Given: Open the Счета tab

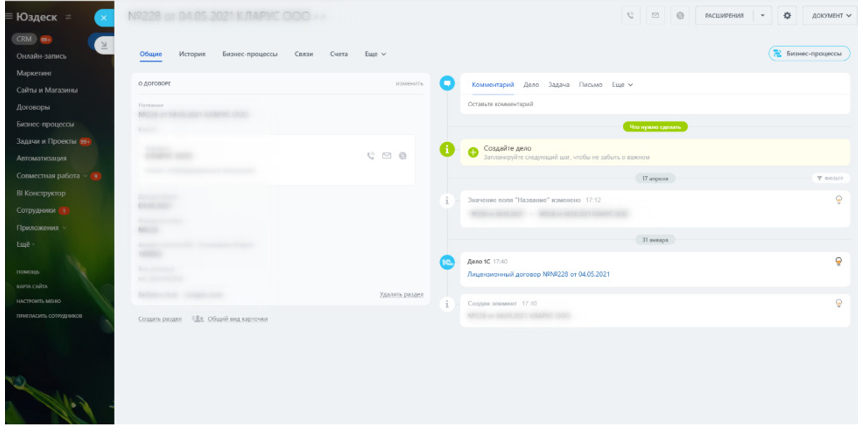Looking at the screenshot, I should coord(339,54).
